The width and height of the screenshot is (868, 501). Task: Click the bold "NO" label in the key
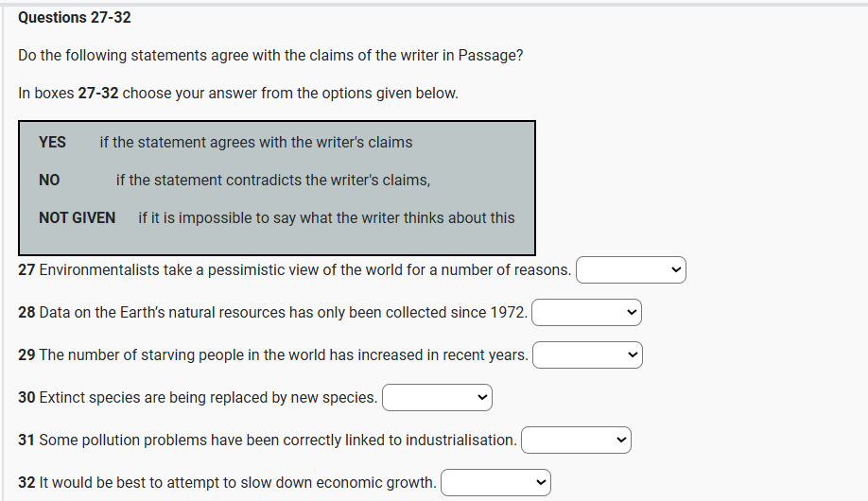[49, 180]
